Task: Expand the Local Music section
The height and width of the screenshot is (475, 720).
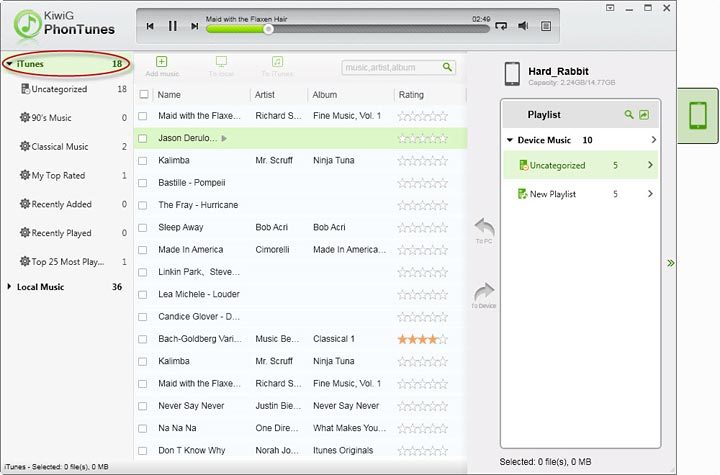Action: (x=9, y=287)
